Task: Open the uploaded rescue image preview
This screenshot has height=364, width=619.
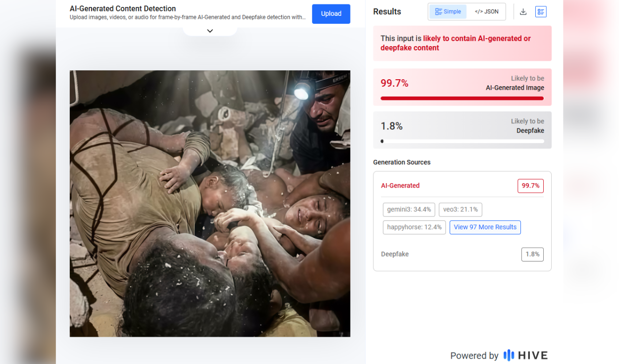Action: click(210, 204)
